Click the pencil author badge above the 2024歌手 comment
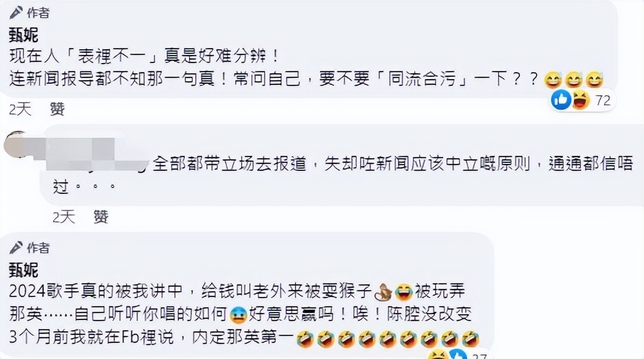Viewport: 644px width, 359px height. tap(29, 247)
